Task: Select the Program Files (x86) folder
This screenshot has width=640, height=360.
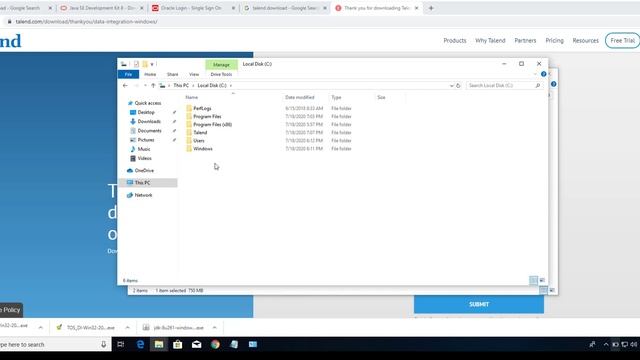Action: [213, 124]
